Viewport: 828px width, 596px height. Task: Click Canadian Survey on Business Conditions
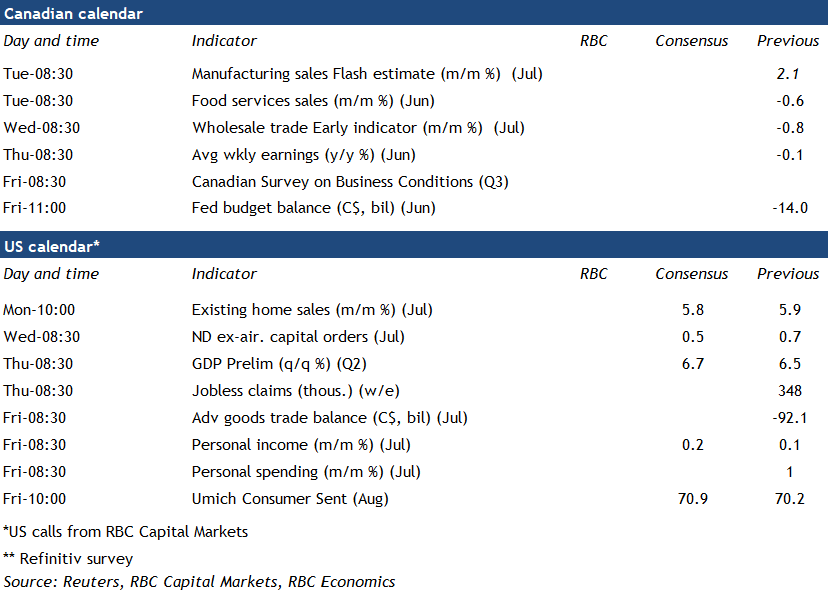346,182
